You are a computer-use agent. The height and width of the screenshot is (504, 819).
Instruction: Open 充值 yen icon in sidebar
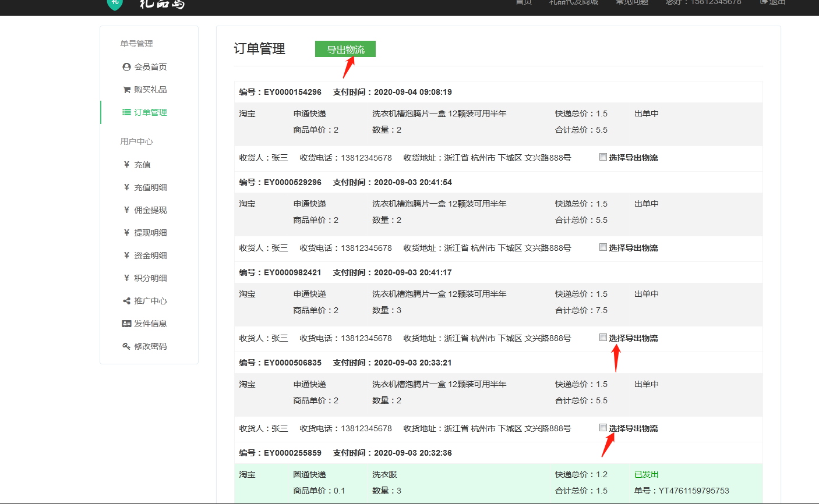pos(126,165)
